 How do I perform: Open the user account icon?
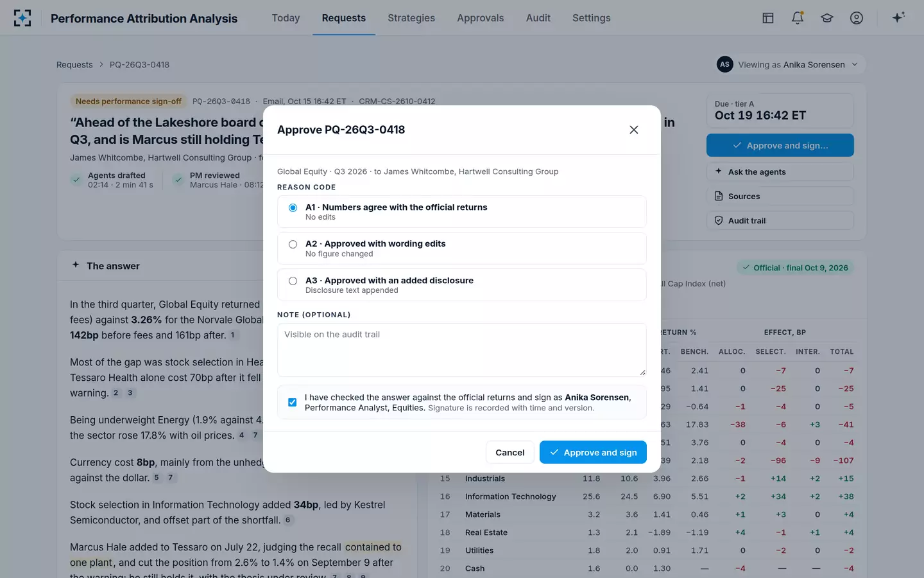[857, 18]
